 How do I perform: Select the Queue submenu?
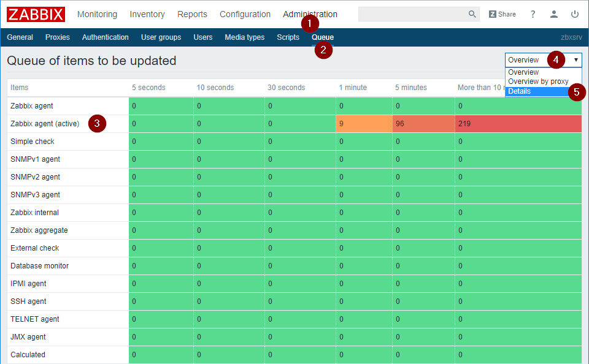323,37
